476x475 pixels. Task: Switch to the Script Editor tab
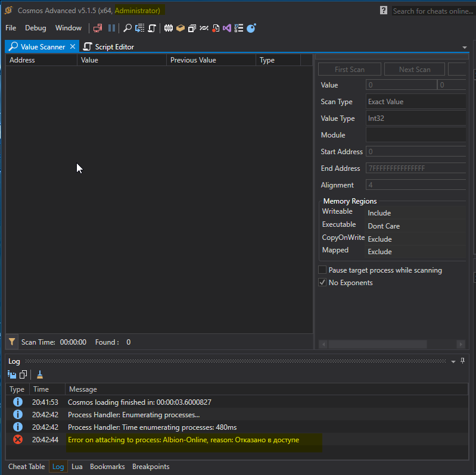[108, 46]
